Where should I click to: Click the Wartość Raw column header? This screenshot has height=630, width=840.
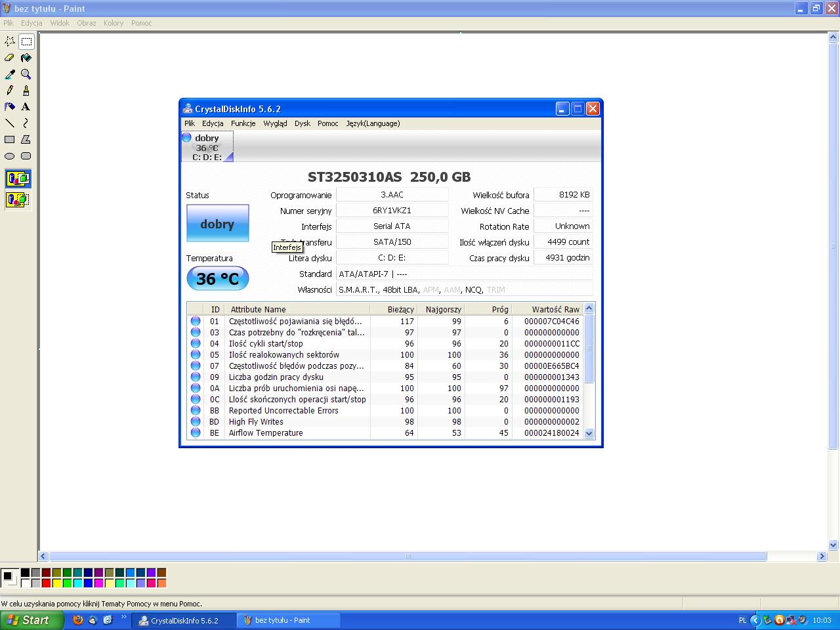coord(547,309)
